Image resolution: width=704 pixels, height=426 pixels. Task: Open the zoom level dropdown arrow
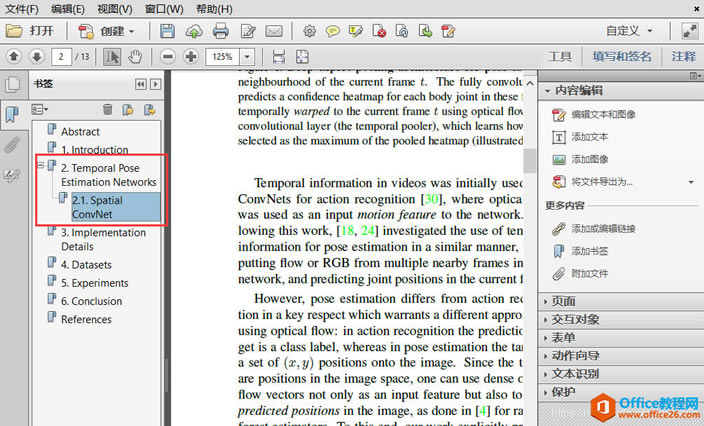247,57
